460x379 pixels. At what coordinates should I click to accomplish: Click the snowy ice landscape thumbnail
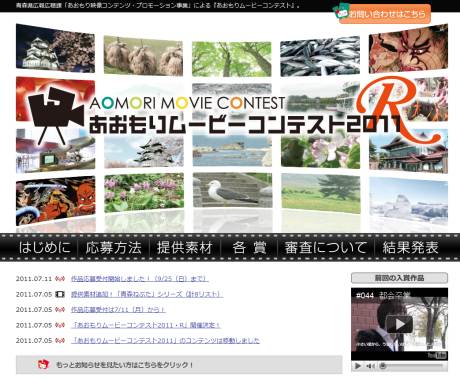click(409, 201)
